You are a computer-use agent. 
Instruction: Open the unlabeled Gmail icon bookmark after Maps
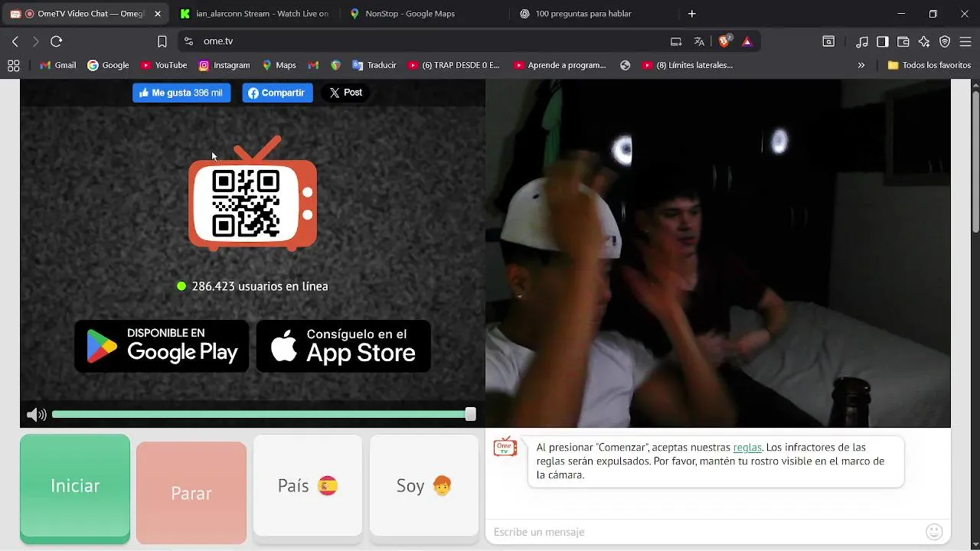[313, 66]
